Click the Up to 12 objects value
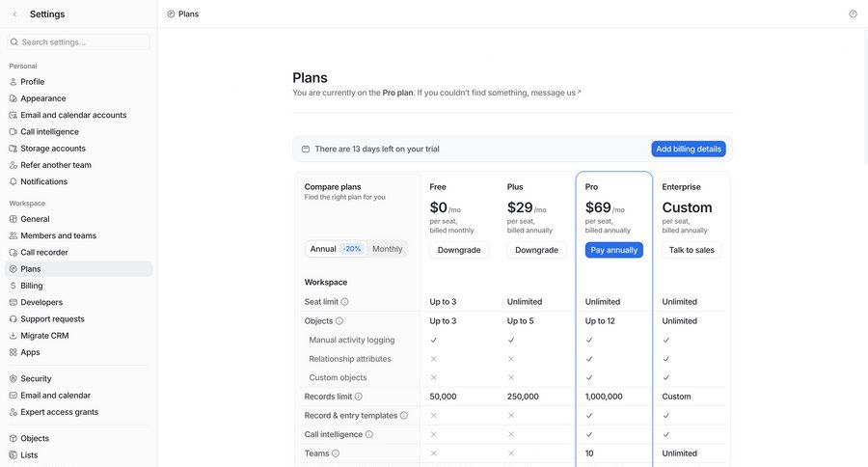The height and width of the screenshot is (467, 868). click(600, 320)
